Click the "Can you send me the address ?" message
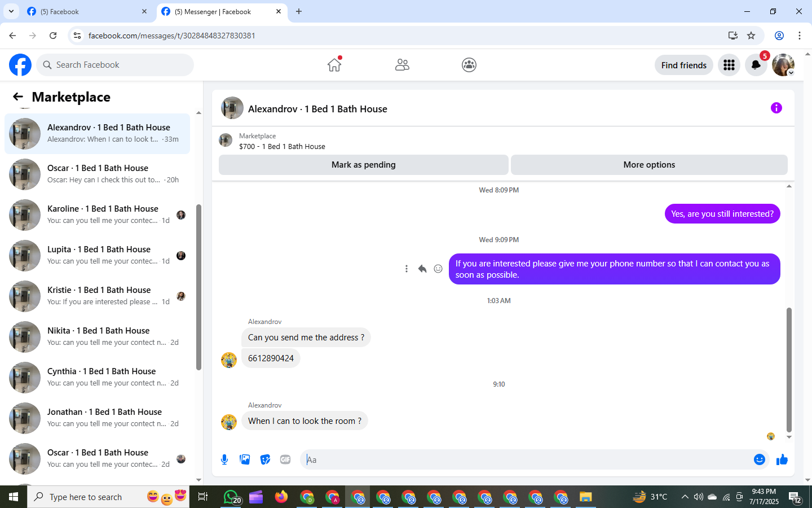Image resolution: width=812 pixels, height=508 pixels. tap(306, 338)
